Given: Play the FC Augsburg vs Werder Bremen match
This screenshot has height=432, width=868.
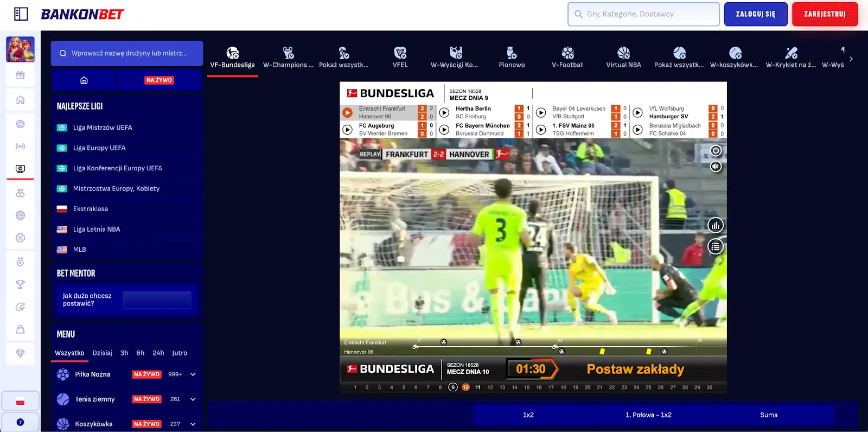Looking at the screenshot, I should 347,130.
